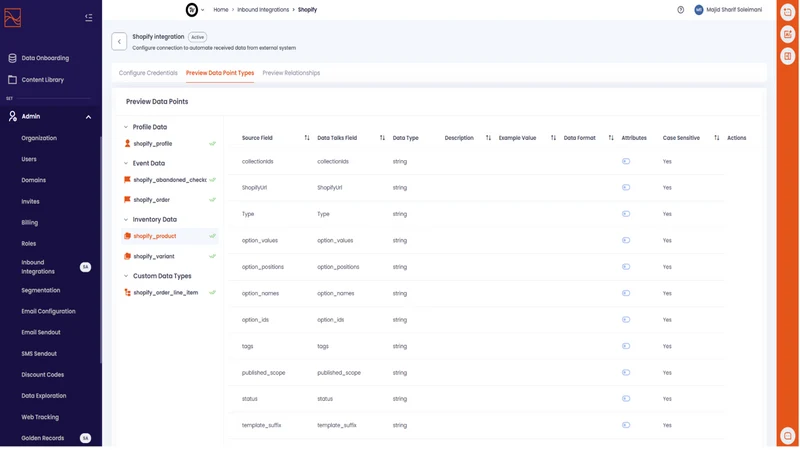Toggle attributes for tags row

pos(626,346)
